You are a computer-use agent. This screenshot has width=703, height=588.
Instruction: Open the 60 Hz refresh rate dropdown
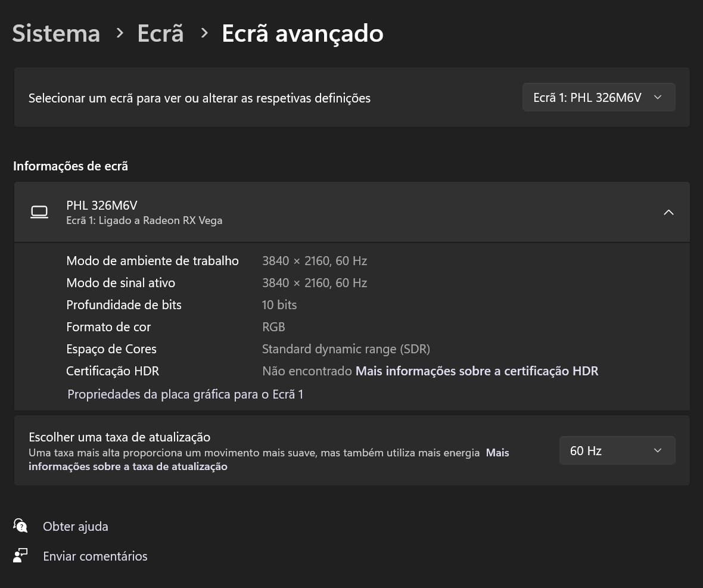[617, 450]
